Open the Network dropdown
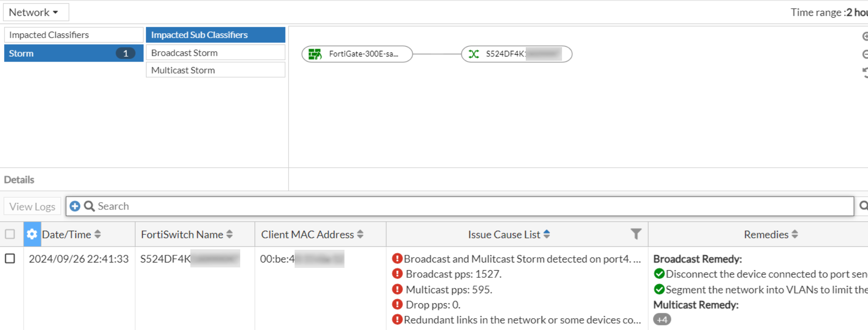 pyautogui.click(x=34, y=12)
